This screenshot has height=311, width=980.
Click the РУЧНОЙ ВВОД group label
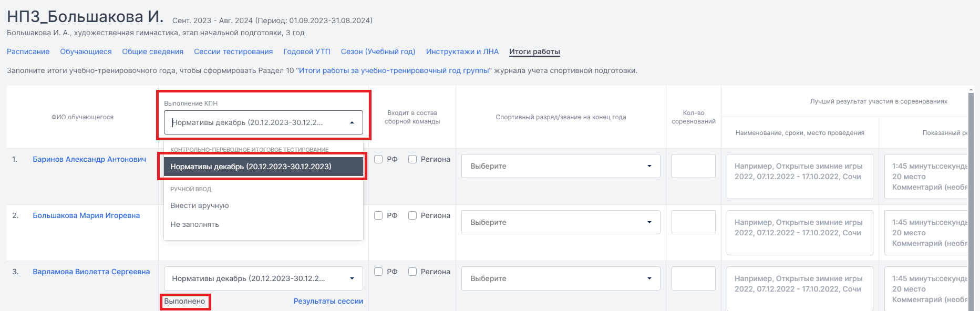pyautogui.click(x=191, y=189)
